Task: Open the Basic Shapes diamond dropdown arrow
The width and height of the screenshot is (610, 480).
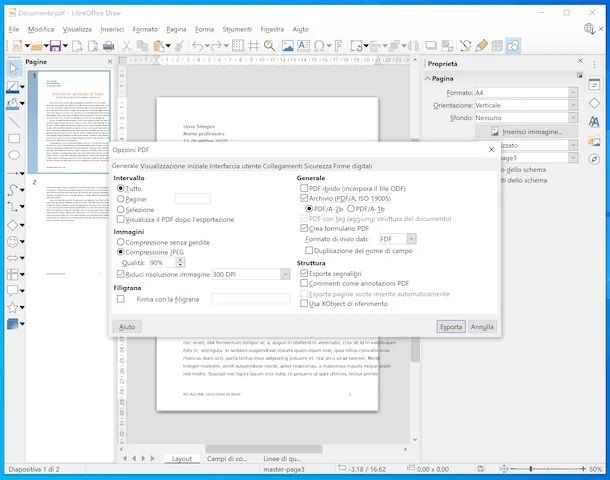Action: point(22,225)
